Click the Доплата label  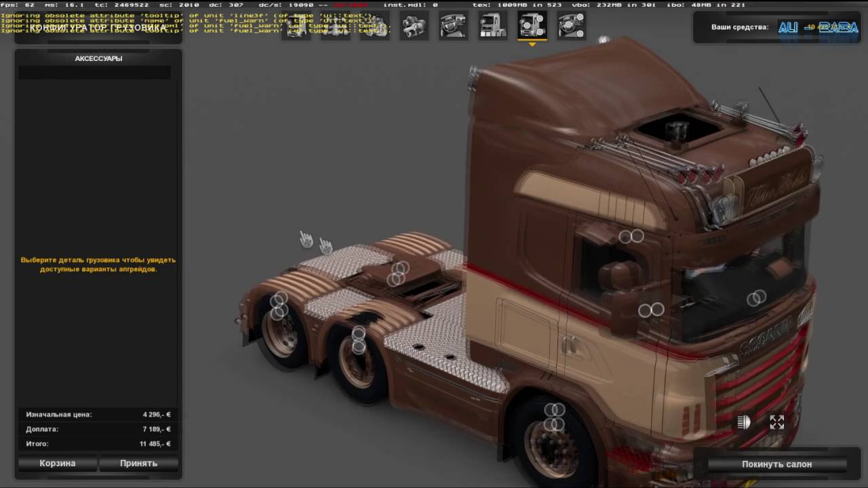point(42,429)
